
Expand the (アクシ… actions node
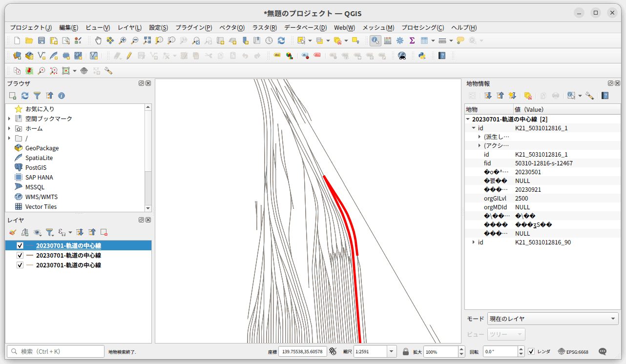pos(480,145)
